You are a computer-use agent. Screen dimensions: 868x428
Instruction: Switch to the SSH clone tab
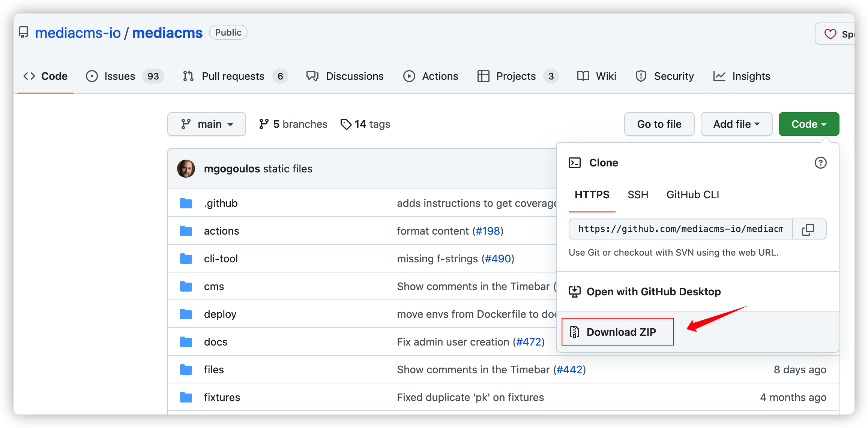(638, 195)
